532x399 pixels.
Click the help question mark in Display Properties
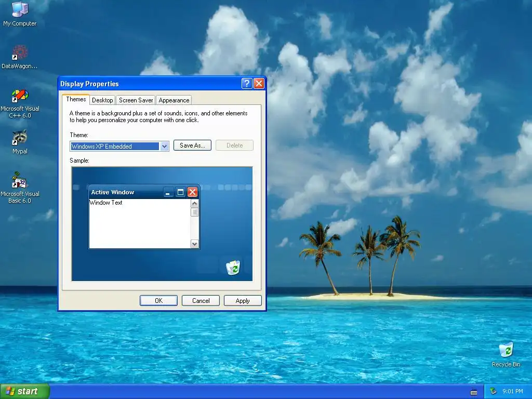(247, 83)
